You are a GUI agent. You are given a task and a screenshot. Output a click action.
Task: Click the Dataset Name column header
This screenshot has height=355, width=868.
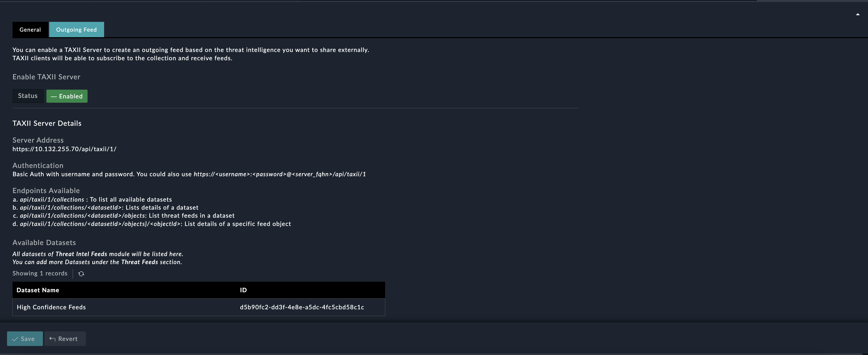(x=38, y=290)
